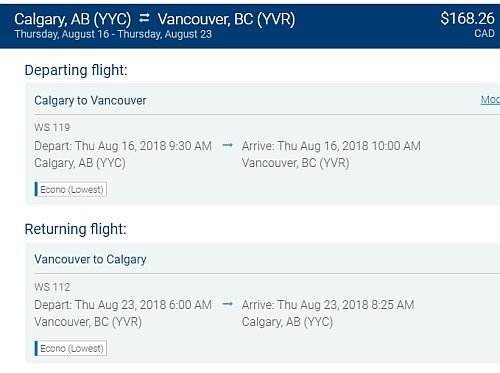Select the Vancouver to Calgary title
This screenshot has width=500, height=373.
pyautogui.click(x=90, y=260)
